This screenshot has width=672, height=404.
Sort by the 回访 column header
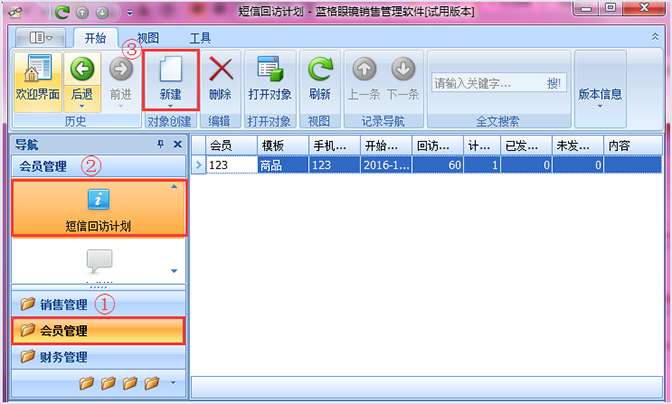[438, 146]
